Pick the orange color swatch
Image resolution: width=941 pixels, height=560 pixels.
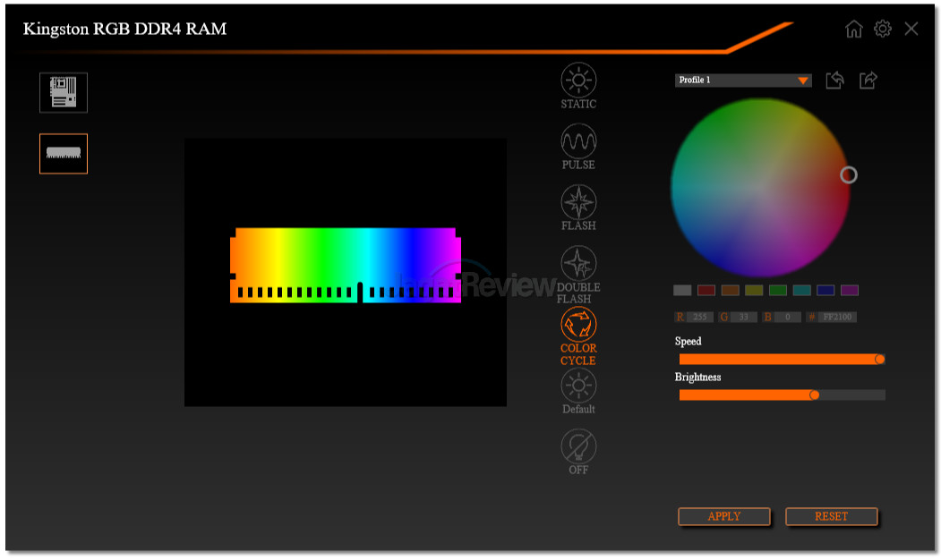click(x=731, y=290)
